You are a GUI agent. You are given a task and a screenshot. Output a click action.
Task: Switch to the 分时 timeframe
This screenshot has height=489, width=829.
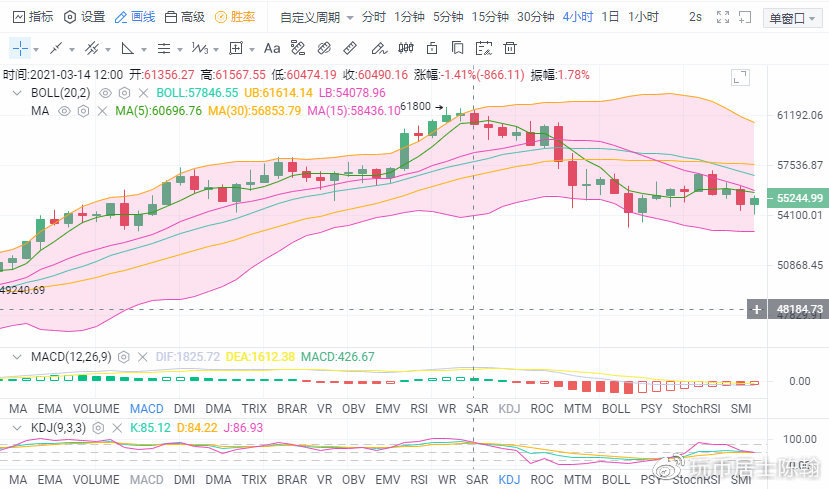(x=373, y=17)
